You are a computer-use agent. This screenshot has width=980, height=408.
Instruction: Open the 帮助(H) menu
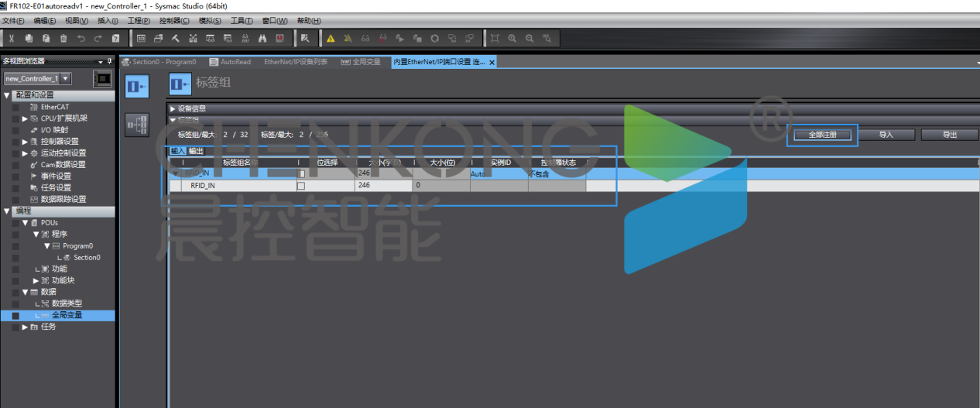(x=308, y=21)
